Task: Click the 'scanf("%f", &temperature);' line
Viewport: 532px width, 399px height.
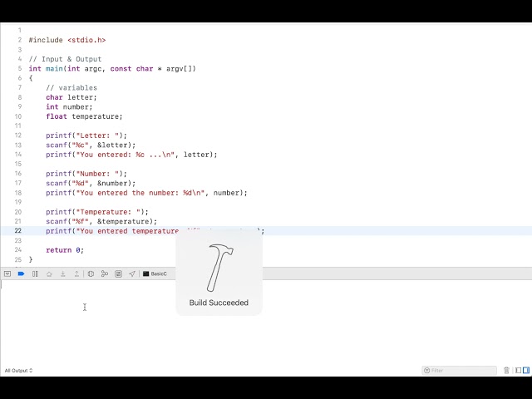Action: click(101, 222)
